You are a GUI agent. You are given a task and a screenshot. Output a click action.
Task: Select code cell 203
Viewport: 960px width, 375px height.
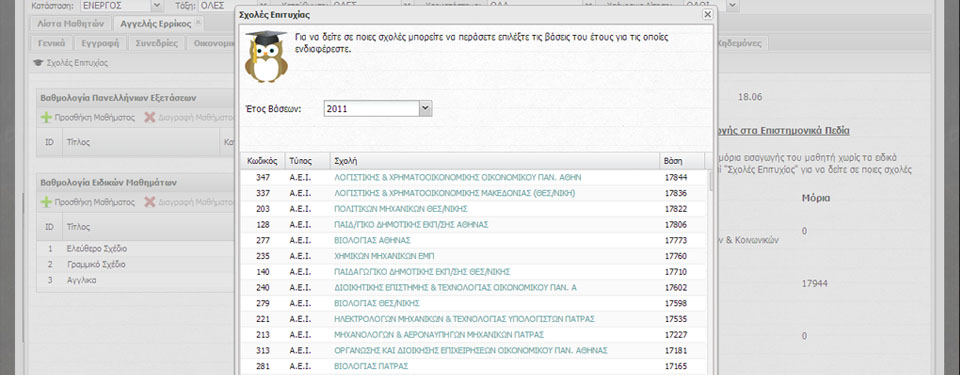[263, 209]
